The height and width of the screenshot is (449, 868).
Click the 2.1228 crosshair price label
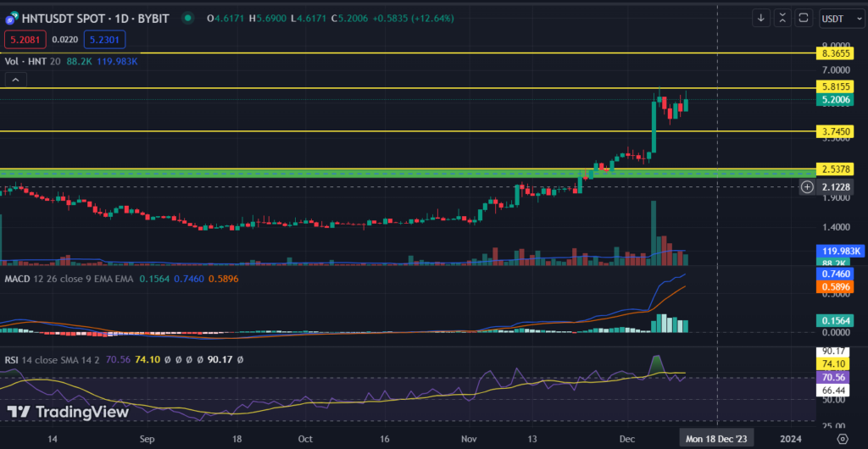click(x=836, y=187)
